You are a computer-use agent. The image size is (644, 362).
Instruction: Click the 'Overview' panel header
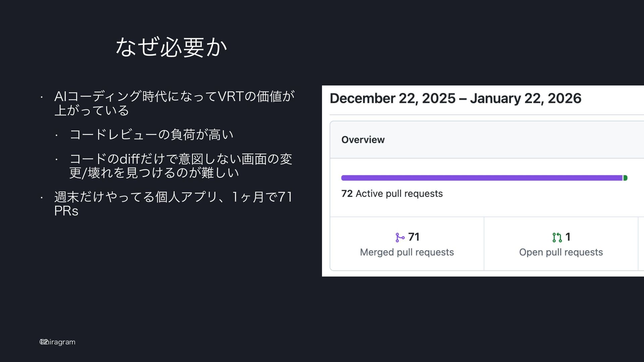point(363,140)
